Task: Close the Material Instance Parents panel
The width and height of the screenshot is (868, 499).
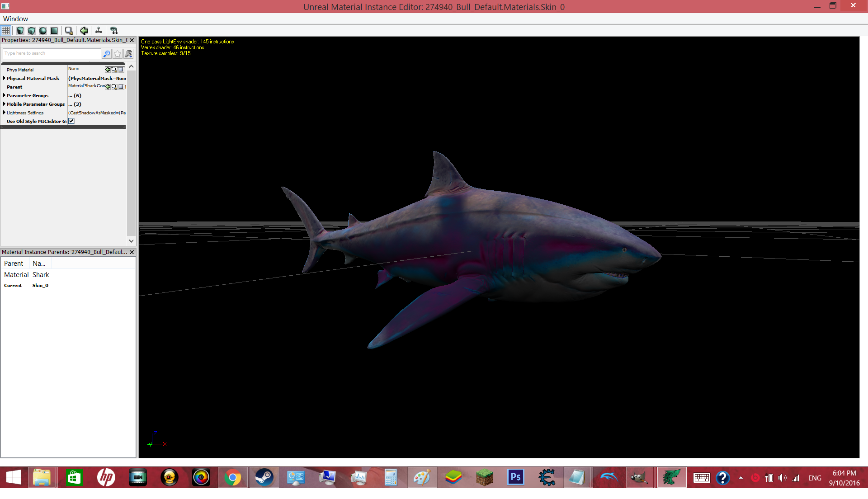Action: [132, 252]
